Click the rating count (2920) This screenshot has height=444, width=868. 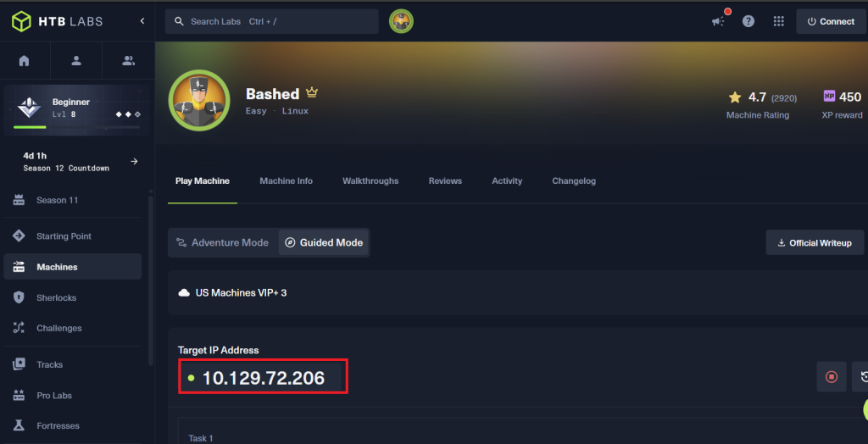pos(784,98)
